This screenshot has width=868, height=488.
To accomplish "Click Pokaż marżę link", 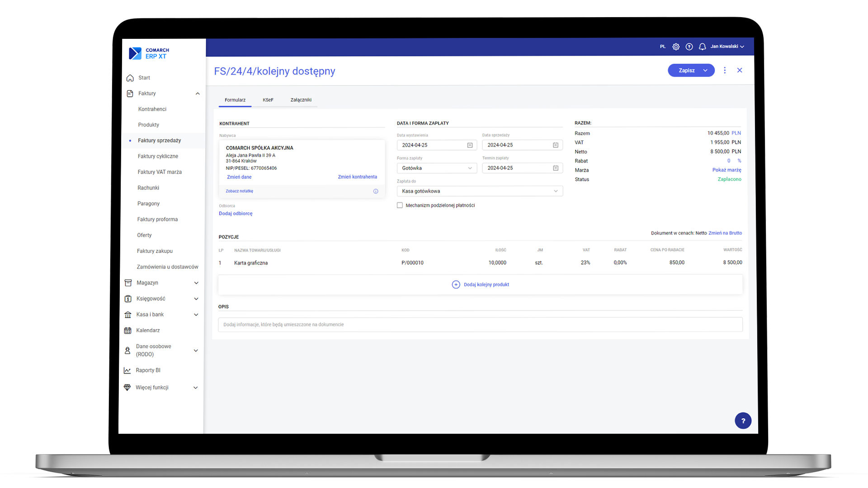I will 726,170.
